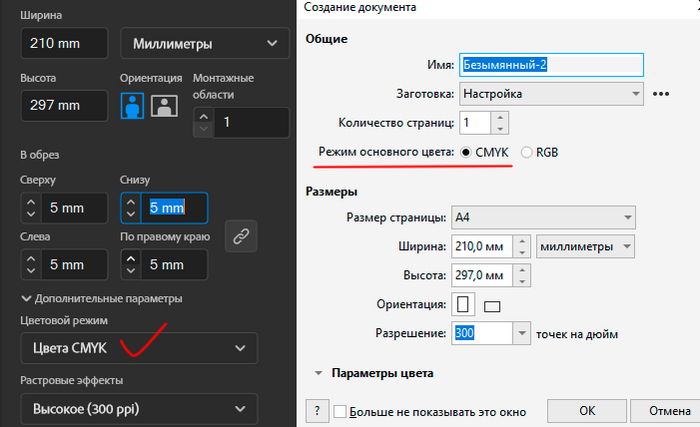Open the Высокое (300 ppi) raster effects dropdown
Viewport: 700px width, 427px height.
[x=138, y=408]
